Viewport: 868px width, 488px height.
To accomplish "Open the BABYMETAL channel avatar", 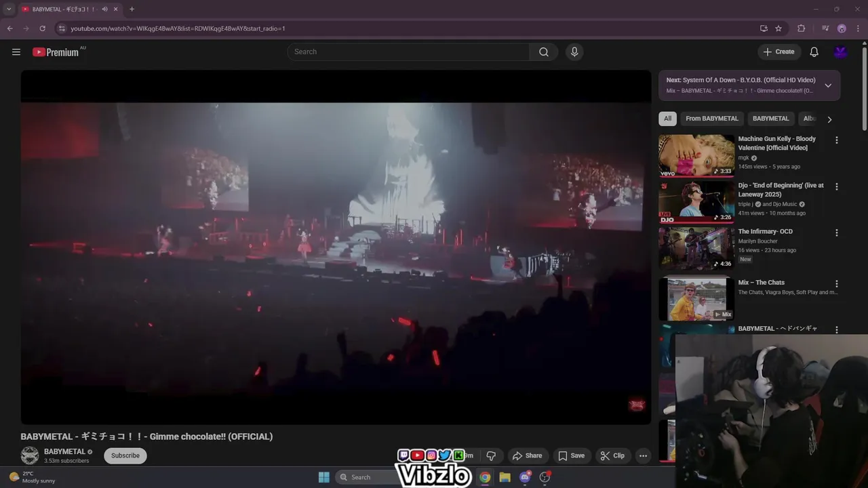I will pos(30,455).
